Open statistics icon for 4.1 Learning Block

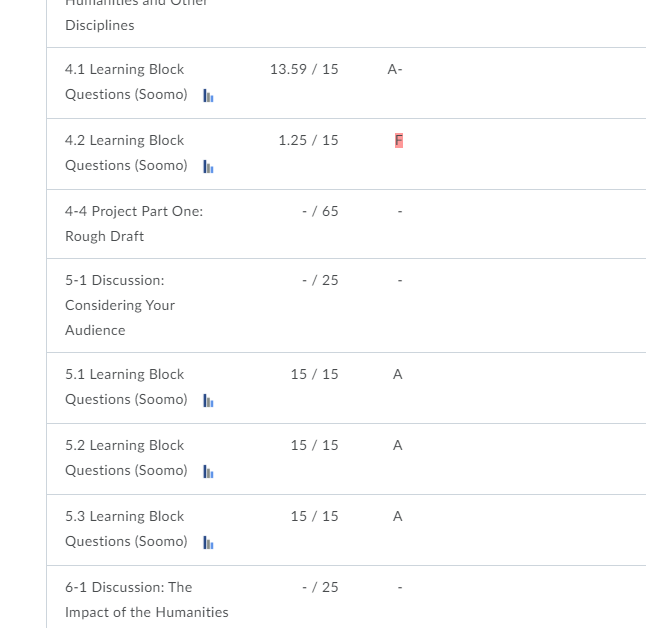(208, 96)
